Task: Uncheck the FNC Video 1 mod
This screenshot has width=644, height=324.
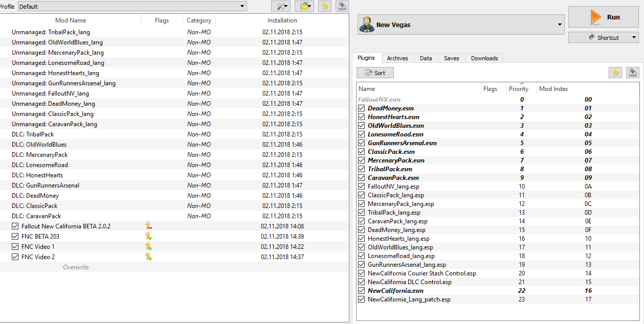Action: [x=15, y=246]
